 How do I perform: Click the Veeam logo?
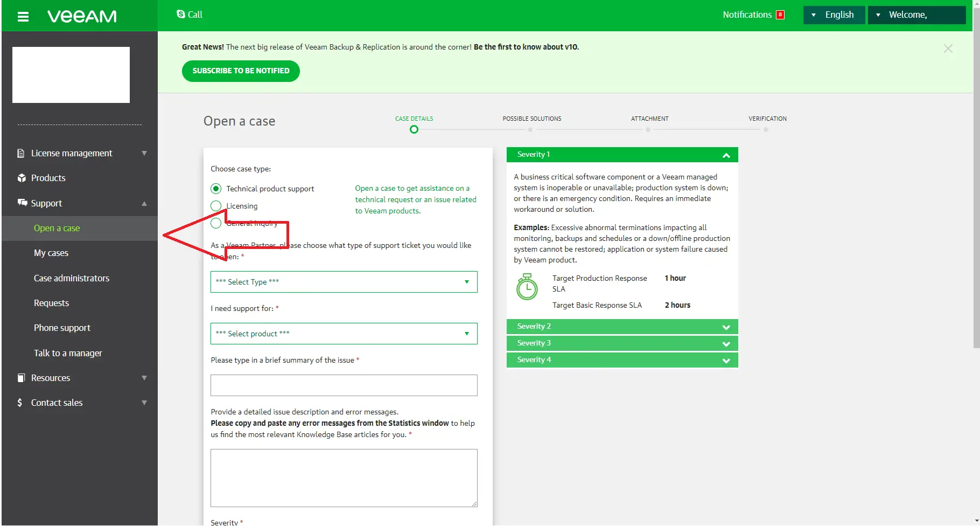tap(82, 17)
